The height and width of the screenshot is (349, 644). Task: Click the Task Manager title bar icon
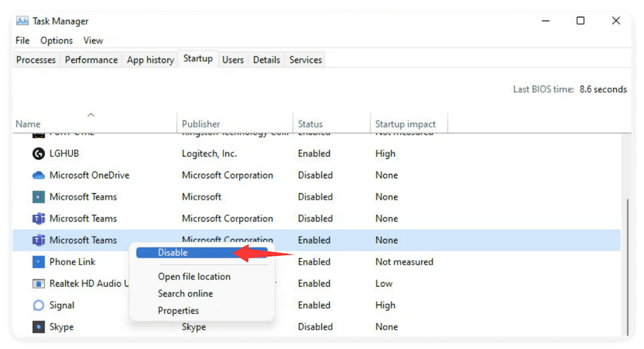[x=22, y=21]
